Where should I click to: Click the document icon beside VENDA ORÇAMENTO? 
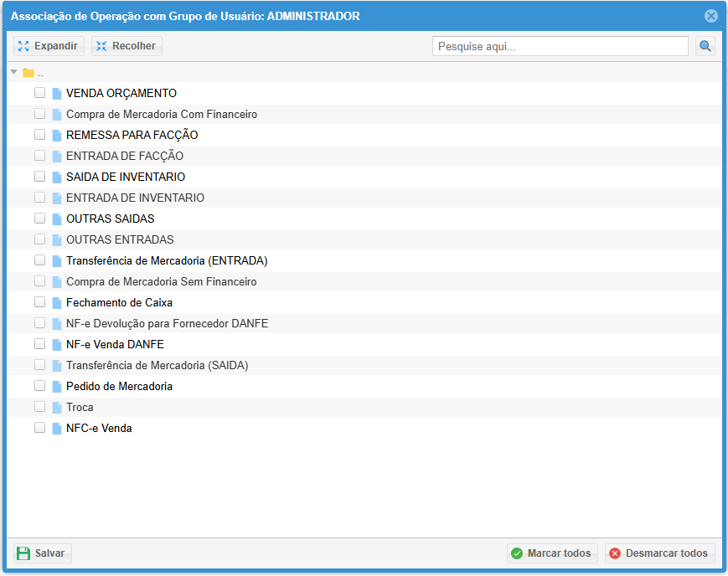(x=55, y=93)
